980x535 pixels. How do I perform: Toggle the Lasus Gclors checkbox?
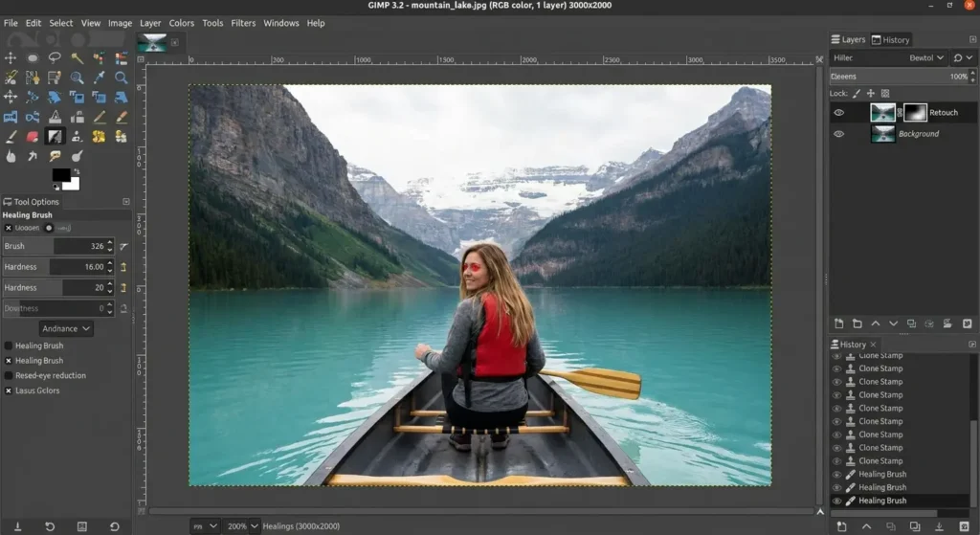pyautogui.click(x=8, y=390)
